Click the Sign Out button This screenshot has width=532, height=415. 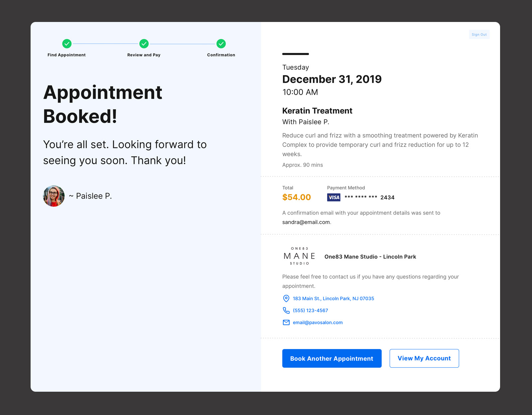479,35
